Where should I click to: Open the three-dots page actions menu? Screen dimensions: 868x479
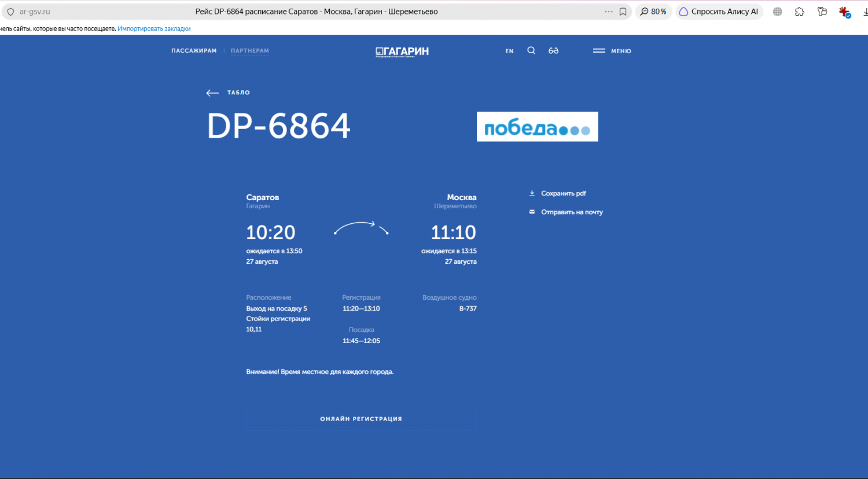point(609,12)
